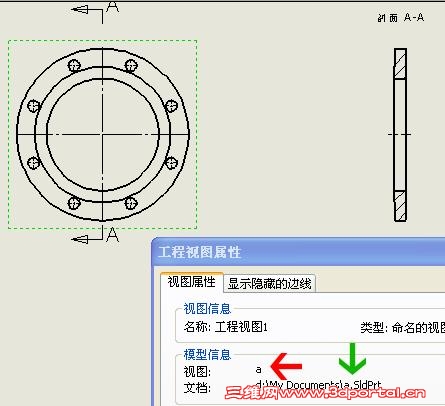
Task: Select the topmost right bolt hole on flange
Action: pos(131,66)
